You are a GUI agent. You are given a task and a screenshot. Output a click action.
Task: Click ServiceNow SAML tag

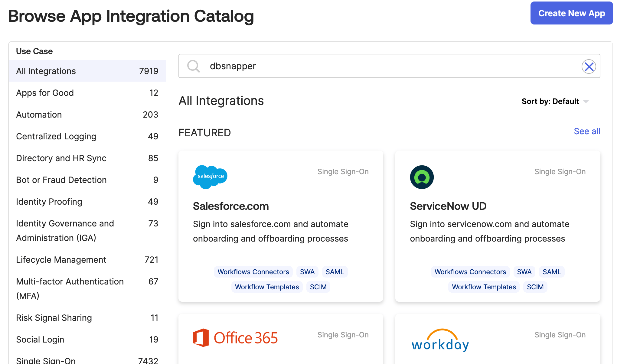click(552, 272)
